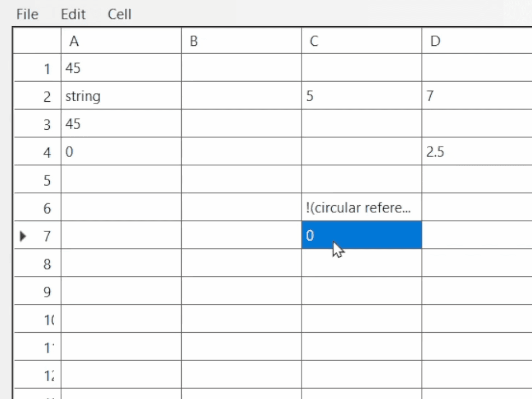Select row 1 header

pyautogui.click(x=37, y=67)
